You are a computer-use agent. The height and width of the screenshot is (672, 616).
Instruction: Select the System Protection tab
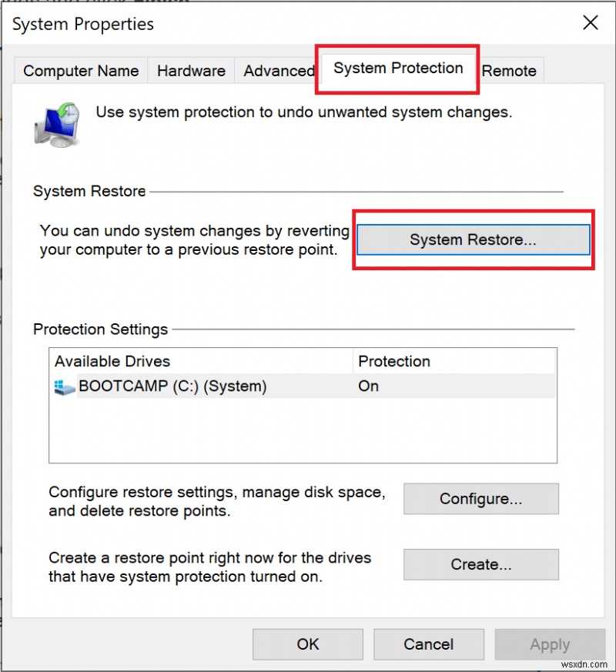[x=398, y=69]
